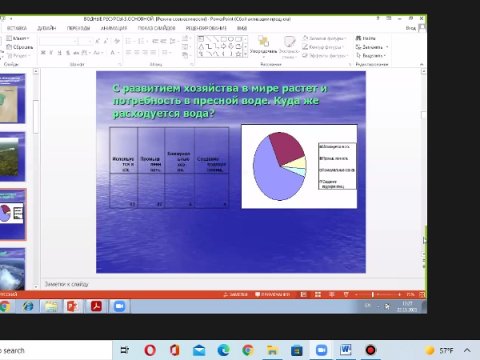The height and width of the screenshot is (360, 480).
Task: Open the font name combo box
Action: click(59, 41)
